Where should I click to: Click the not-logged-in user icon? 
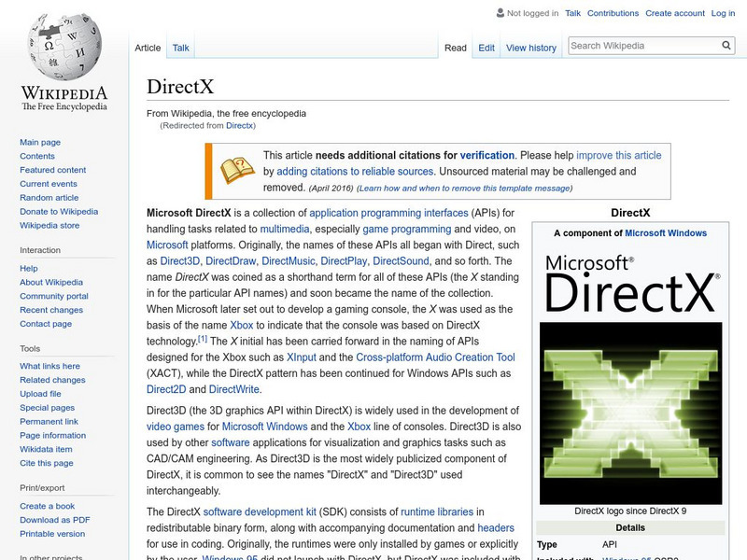click(500, 13)
